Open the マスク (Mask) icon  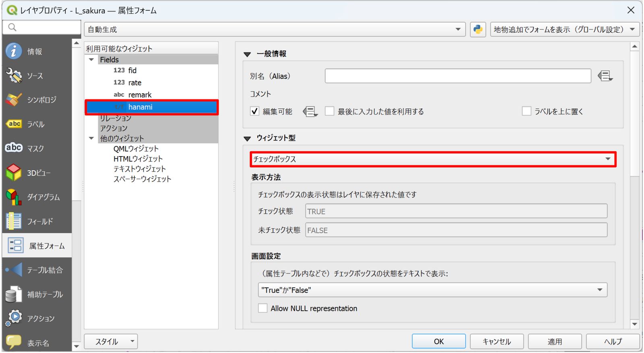(x=14, y=148)
